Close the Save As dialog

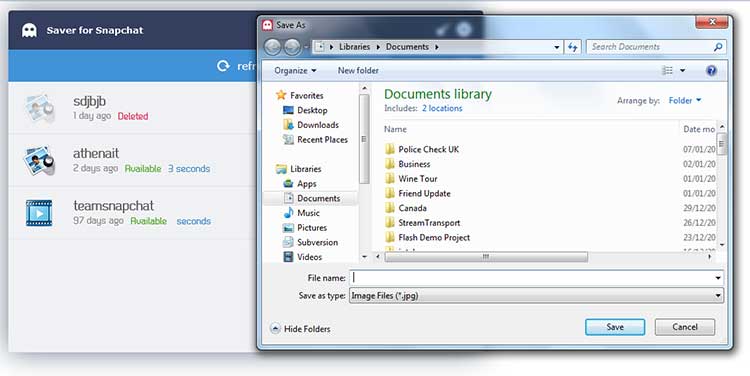(712, 22)
